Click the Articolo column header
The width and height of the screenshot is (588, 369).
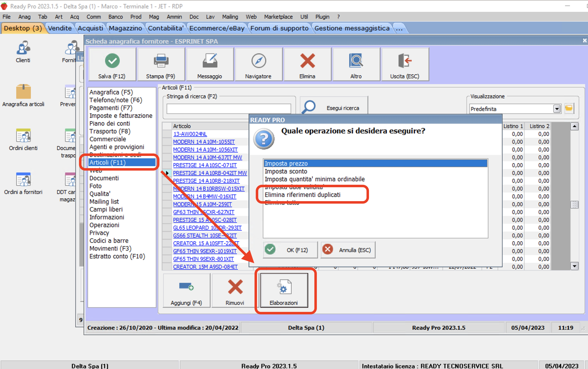tap(210, 126)
